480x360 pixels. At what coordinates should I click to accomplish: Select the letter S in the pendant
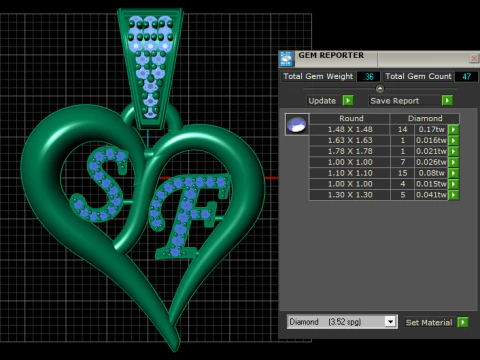click(x=99, y=185)
